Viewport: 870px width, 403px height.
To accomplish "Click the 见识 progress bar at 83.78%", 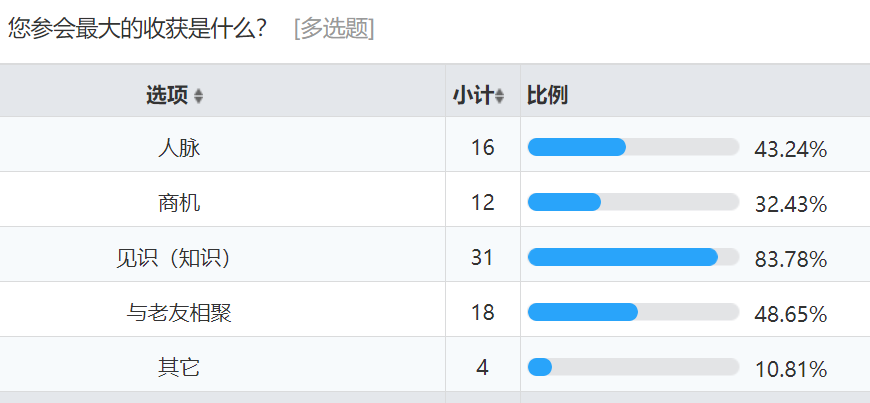I will (633, 257).
